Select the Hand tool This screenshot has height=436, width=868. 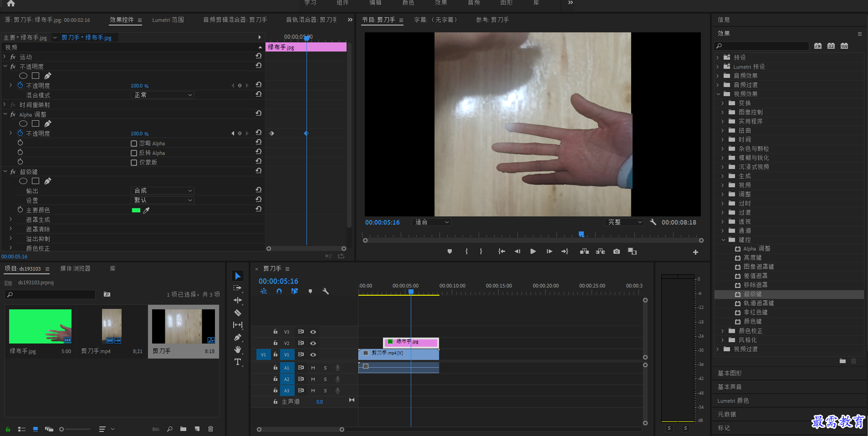pyautogui.click(x=238, y=349)
